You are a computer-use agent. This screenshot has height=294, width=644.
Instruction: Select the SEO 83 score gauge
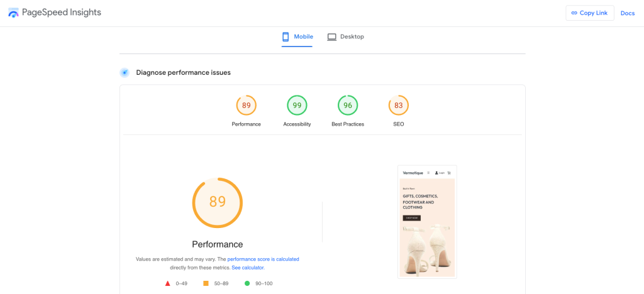(x=398, y=106)
